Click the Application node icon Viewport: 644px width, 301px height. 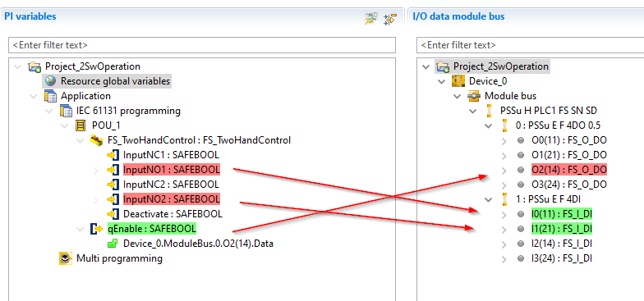(51, 97)
